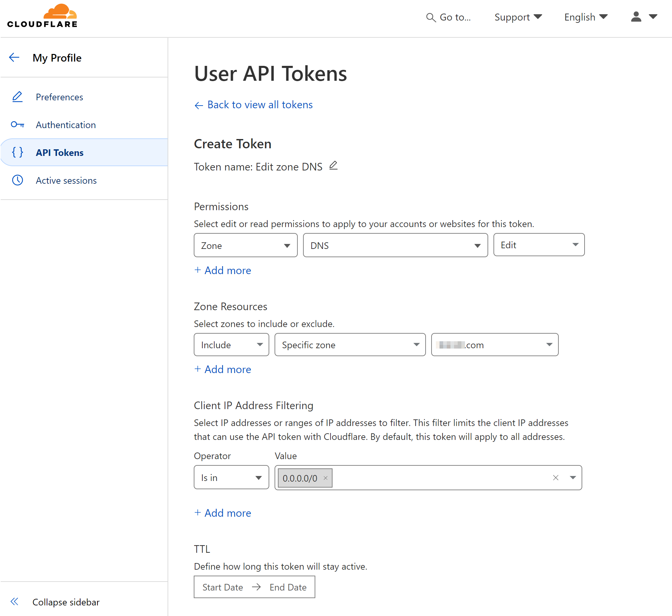Click the Authentication key icon
672x616 pixels.
17,125
